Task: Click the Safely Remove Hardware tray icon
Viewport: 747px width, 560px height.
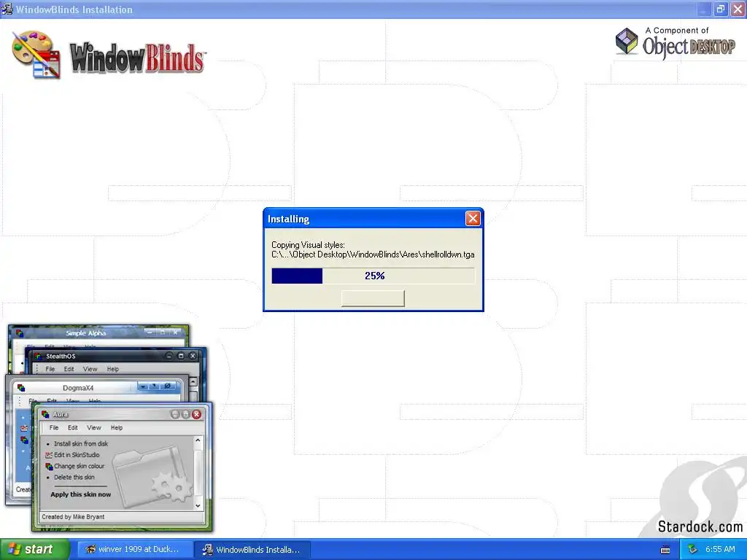Action: pos(693,549)
